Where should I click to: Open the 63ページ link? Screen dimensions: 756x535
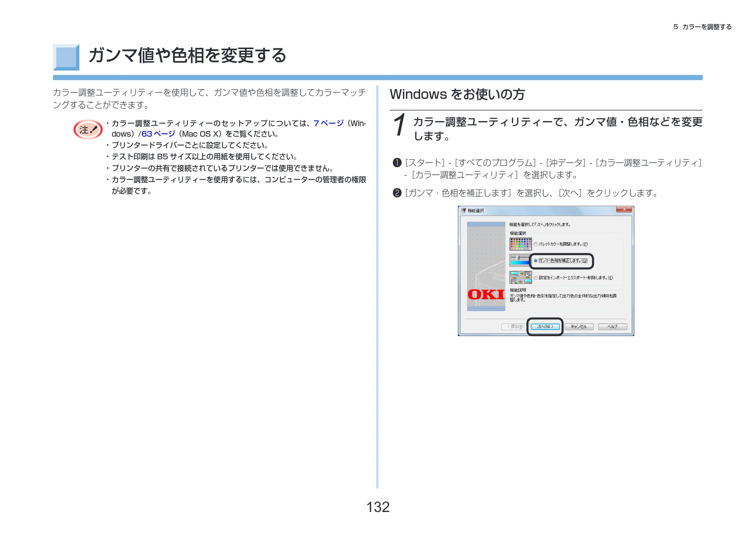pos(158,134)
